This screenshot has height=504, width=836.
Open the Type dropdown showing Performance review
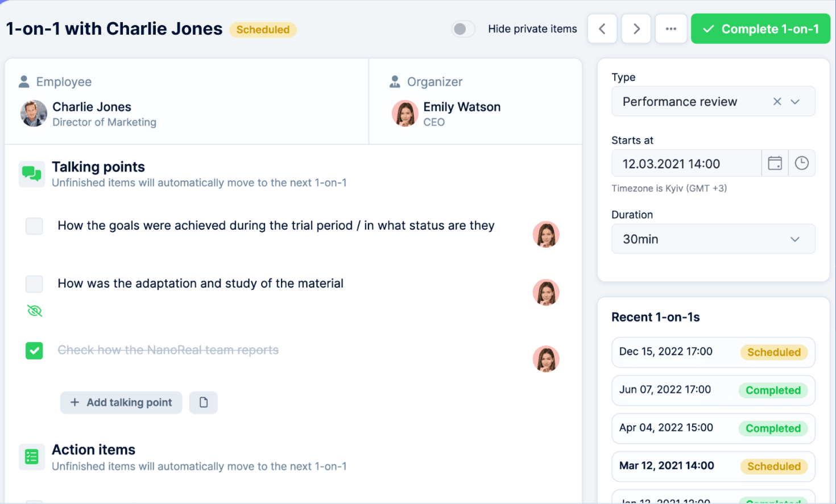[x=713, y=101]
